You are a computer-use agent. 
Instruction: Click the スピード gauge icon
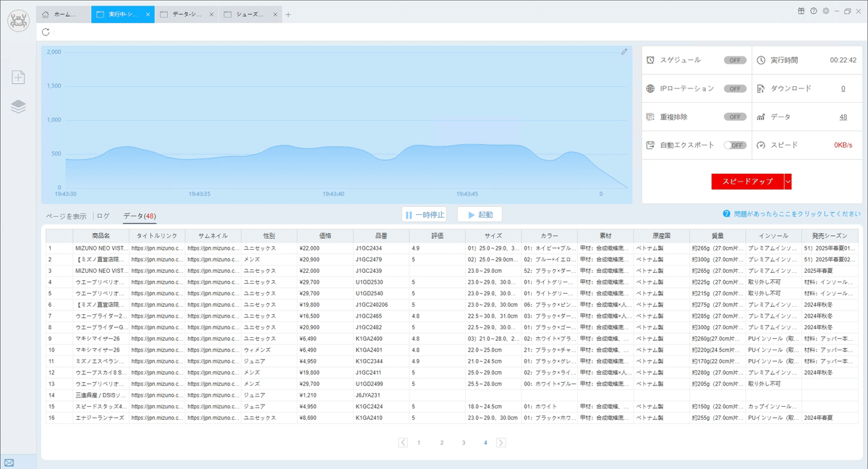pyautogui.click(x=761, y=145)
